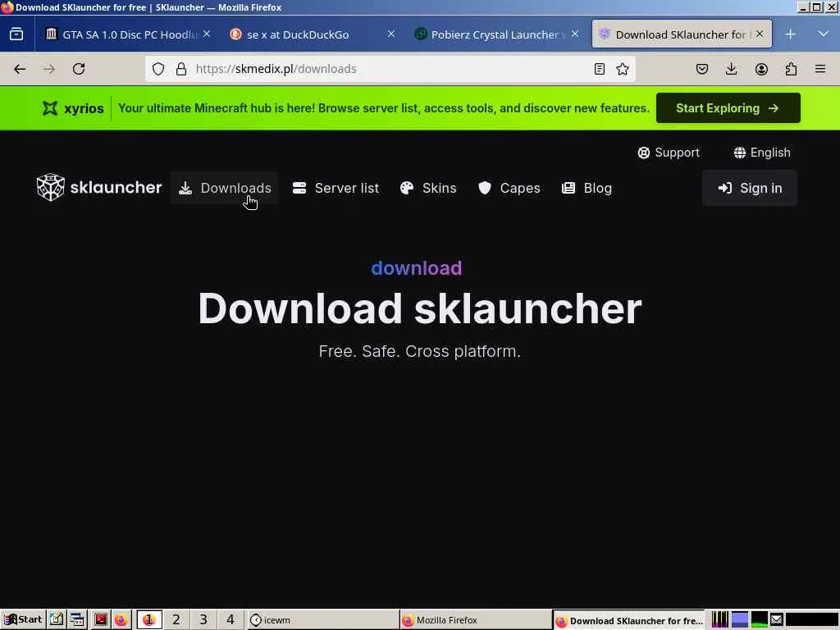Toggle reader view icon

pyautogui.click(x=600, y=69)
